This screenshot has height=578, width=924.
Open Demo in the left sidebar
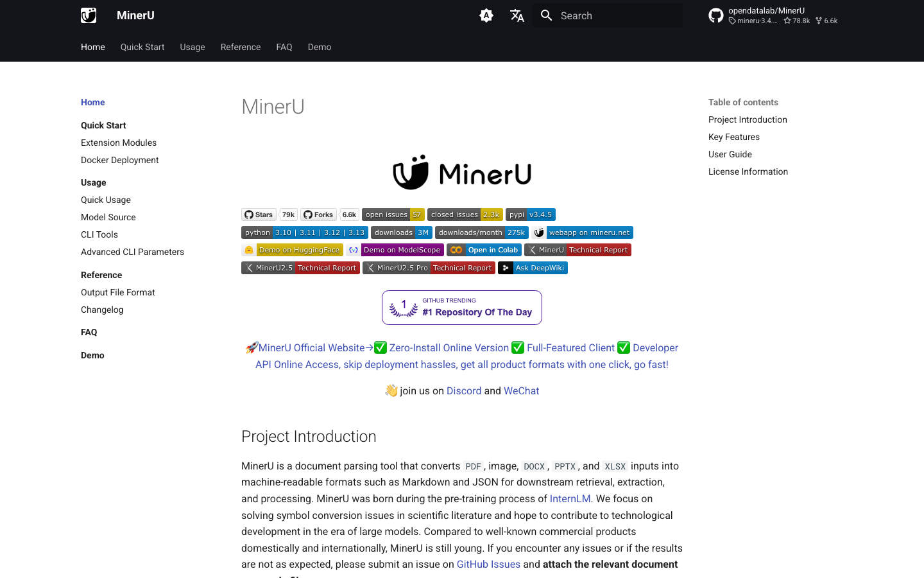92,355
